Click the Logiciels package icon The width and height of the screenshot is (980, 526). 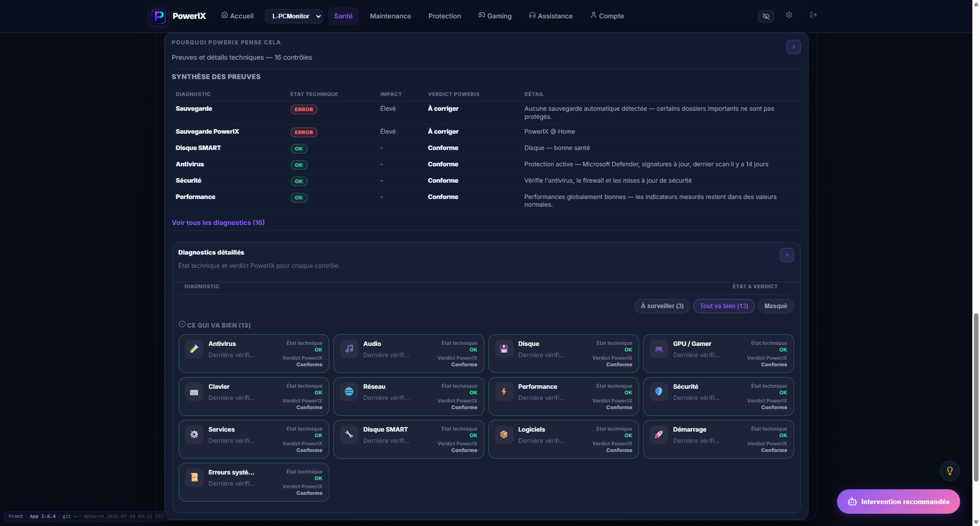[504, 435]
